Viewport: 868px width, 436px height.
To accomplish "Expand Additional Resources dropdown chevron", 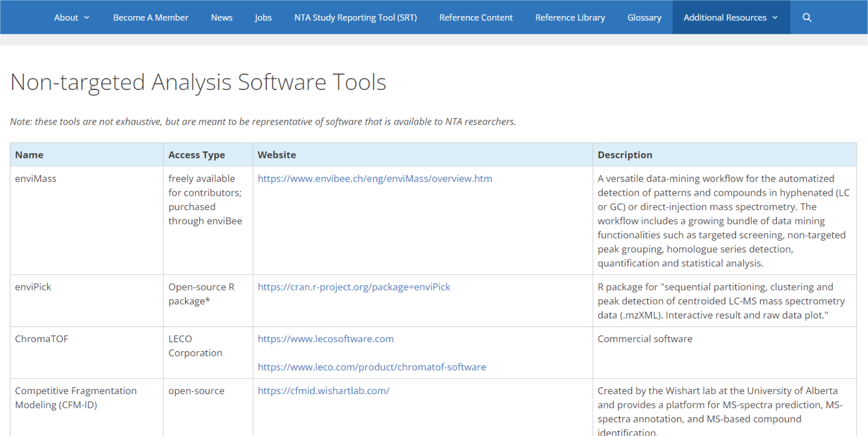I will pos(775,17).
